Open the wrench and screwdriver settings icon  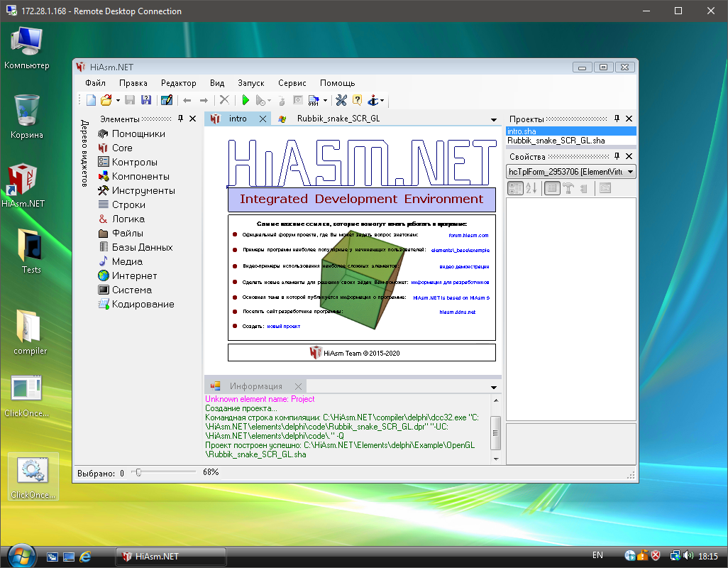tap(341, 101)
